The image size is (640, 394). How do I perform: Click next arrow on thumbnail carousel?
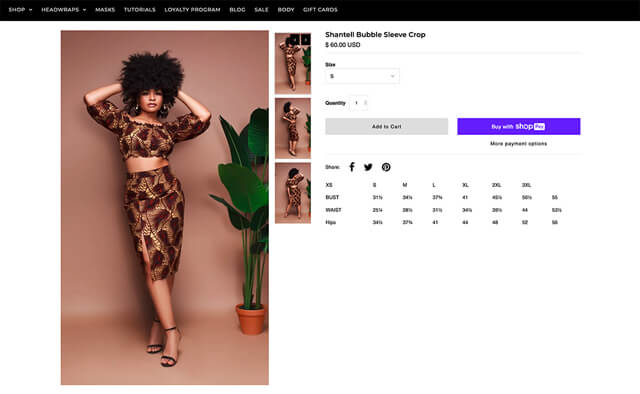click(x=306, y=40)
